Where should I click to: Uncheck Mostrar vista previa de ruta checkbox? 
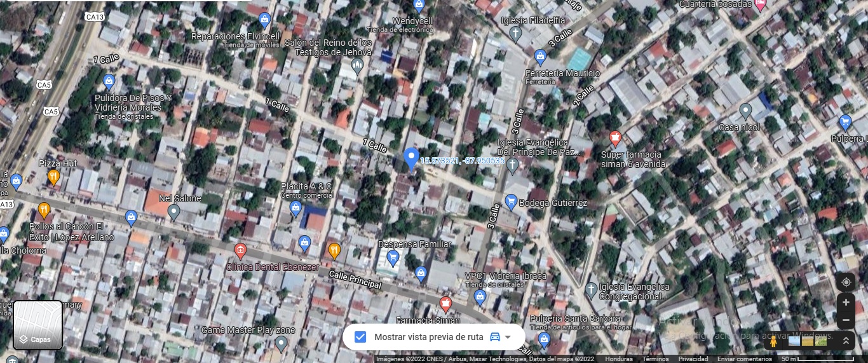(360, 337)
